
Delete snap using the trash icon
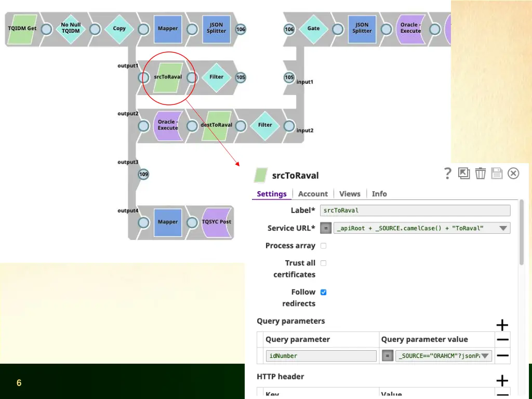[x=481, y=174]
